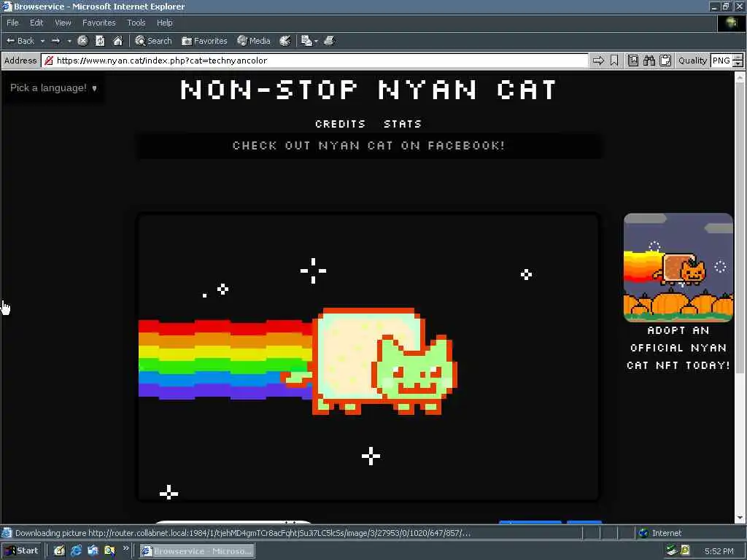747x560 pixels.
Task: Click Browservice taskbar window button
Action: (197, 551)
